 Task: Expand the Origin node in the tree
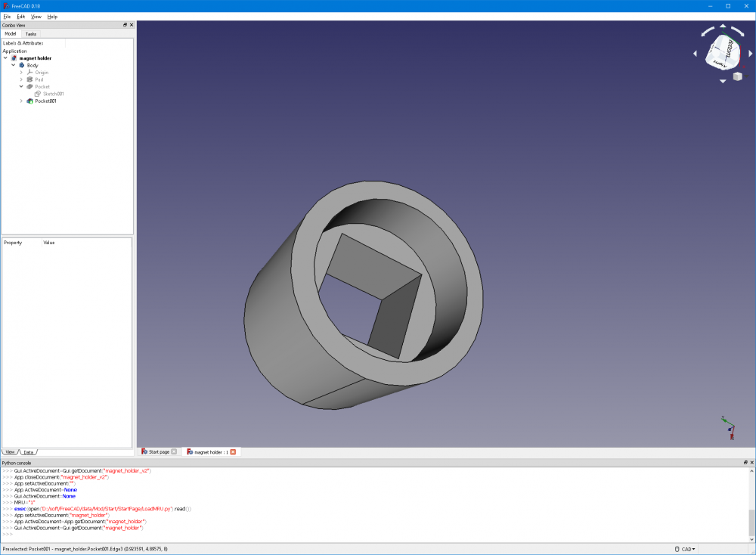pyautogui.click(x=21, y=73)
